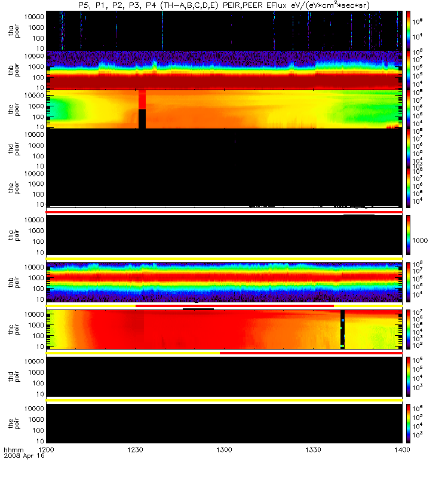Select the 'thd peir' y-axis label
The height and width of the screenshot is (478, 448).
coord(14,377)
